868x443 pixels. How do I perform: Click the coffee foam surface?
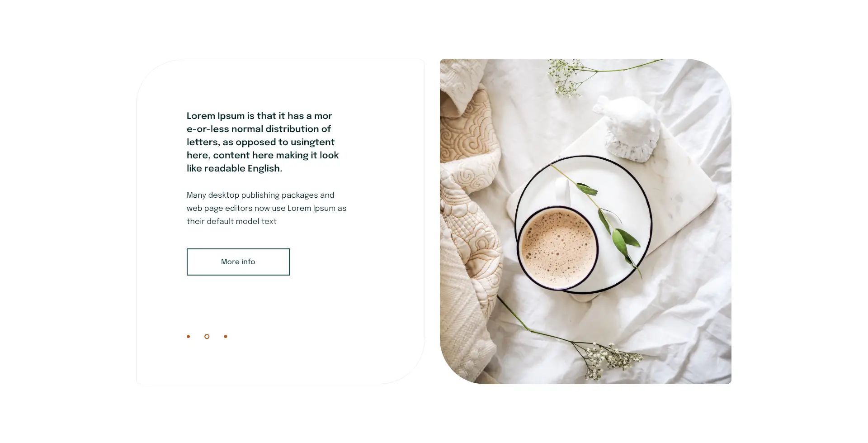point(557,248)
